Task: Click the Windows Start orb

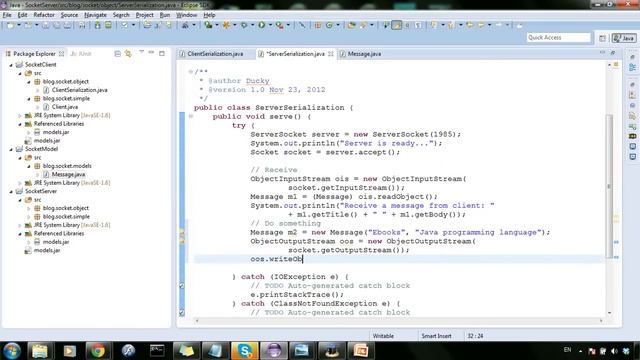Action: click(x=11, y=351)
